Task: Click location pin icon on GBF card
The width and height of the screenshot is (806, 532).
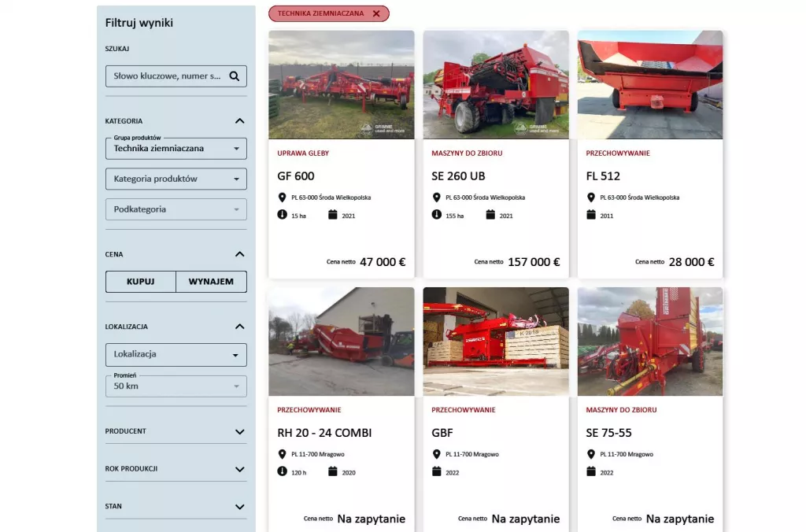Action: point(436,454)
